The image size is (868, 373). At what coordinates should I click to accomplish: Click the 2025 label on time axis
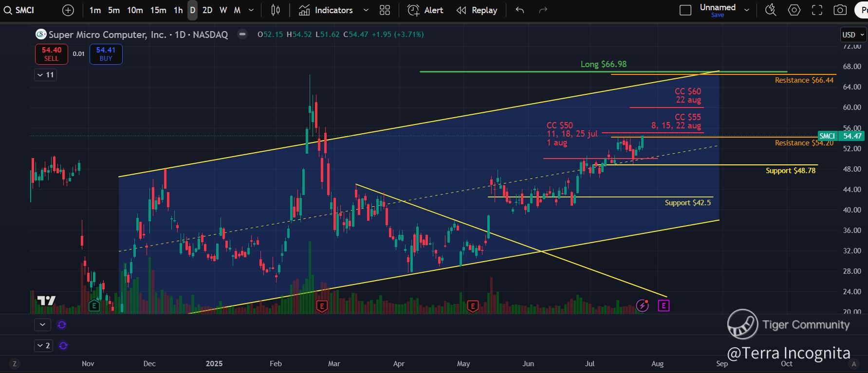214,364
